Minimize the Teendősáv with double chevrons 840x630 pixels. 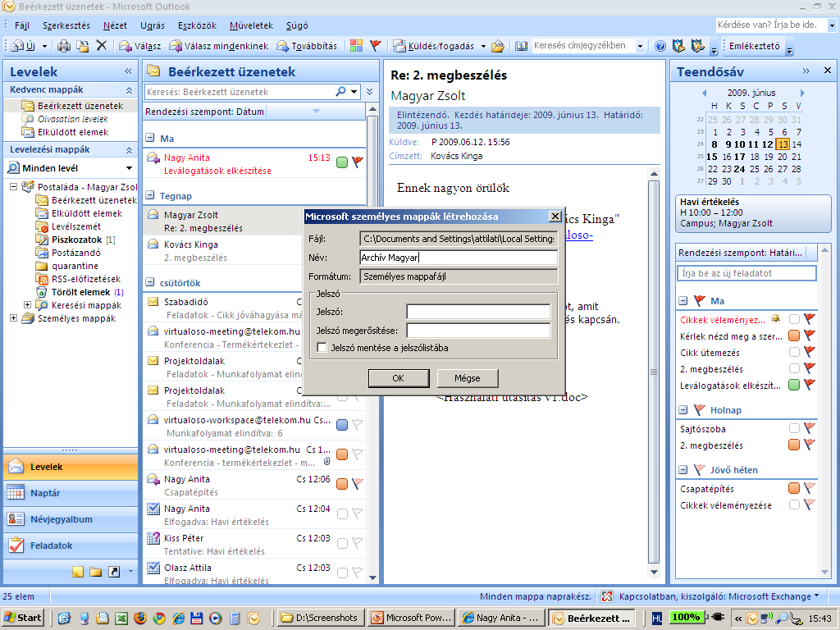pyautogui.click(x=806, y=71)
